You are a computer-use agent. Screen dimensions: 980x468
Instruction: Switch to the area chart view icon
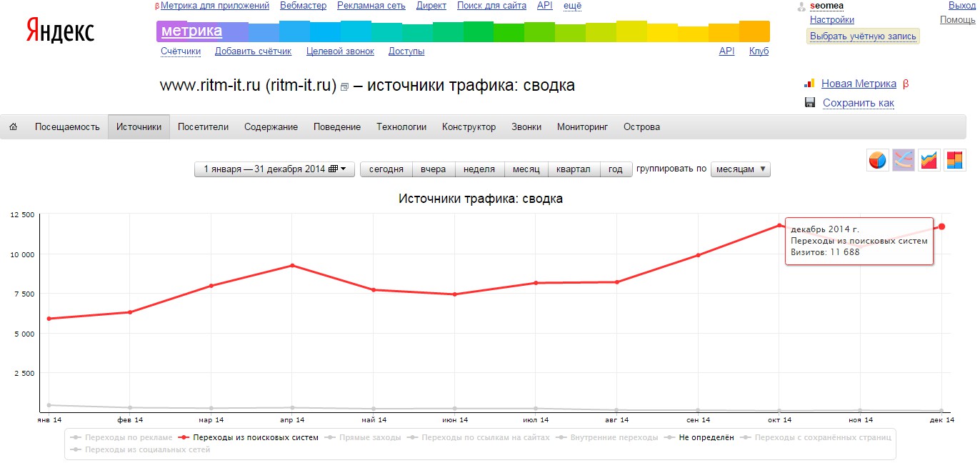point(929,160)
